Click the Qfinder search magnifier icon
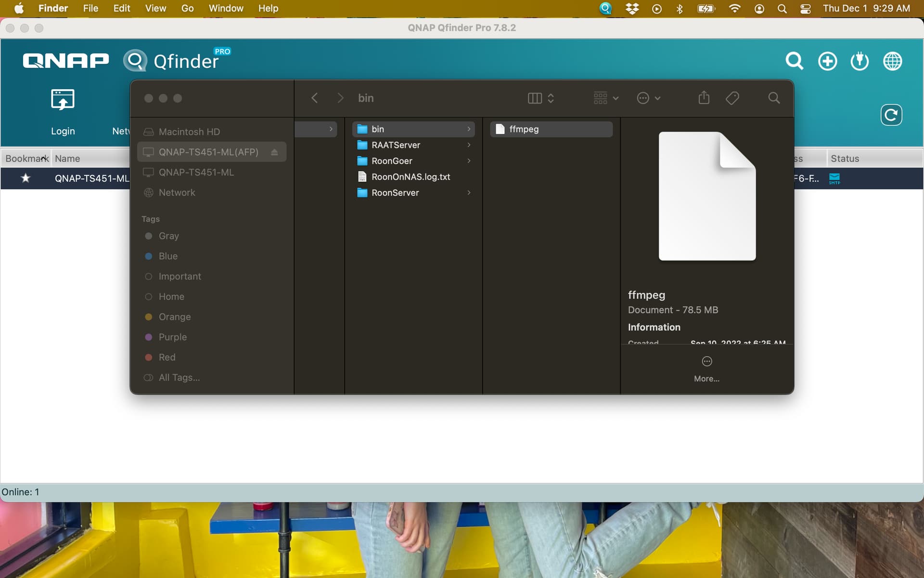924x578 pixels. pos(794,61)
